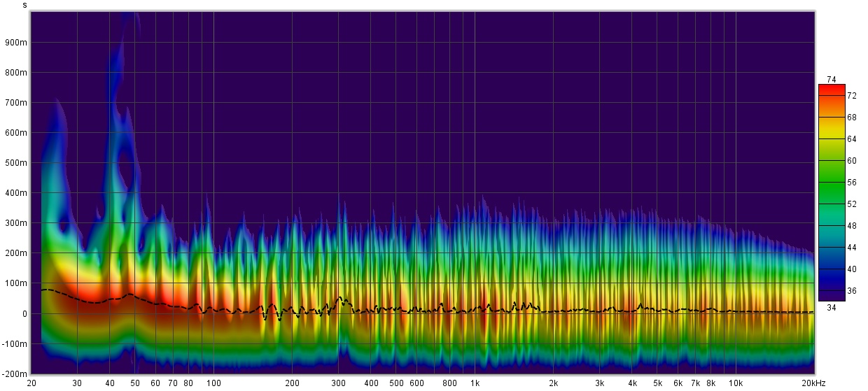Viewport: 868px width, 391px height.
Task: Click the 64 value on color scale
Action: (x=852, y=138)
